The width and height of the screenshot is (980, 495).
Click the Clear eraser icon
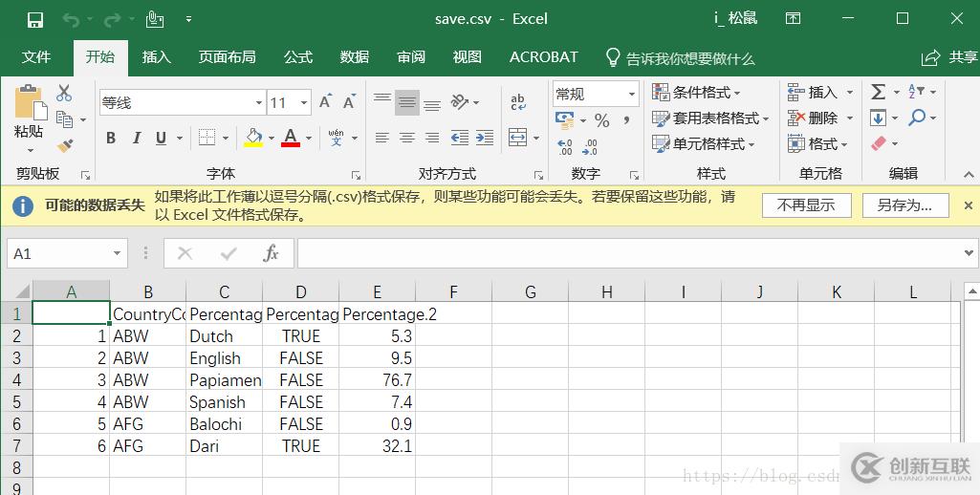879,143
